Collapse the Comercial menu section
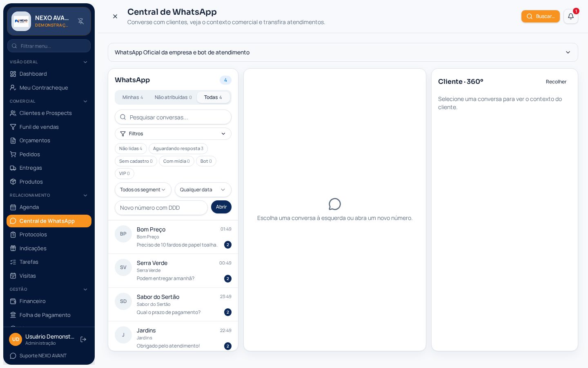The width and height of the screenshot is (588, 368). [x=49, y=101]
